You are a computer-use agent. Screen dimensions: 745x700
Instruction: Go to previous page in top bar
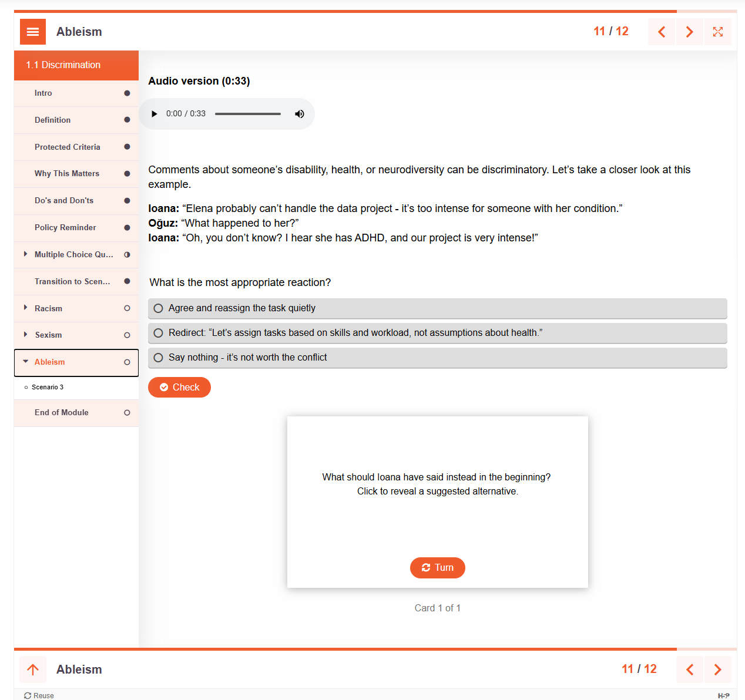pos(662,32)
